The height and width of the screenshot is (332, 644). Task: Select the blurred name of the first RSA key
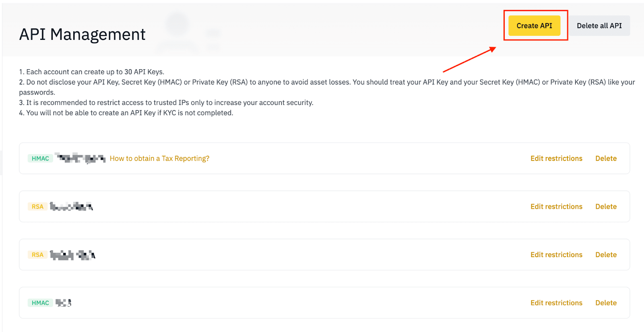71,207
